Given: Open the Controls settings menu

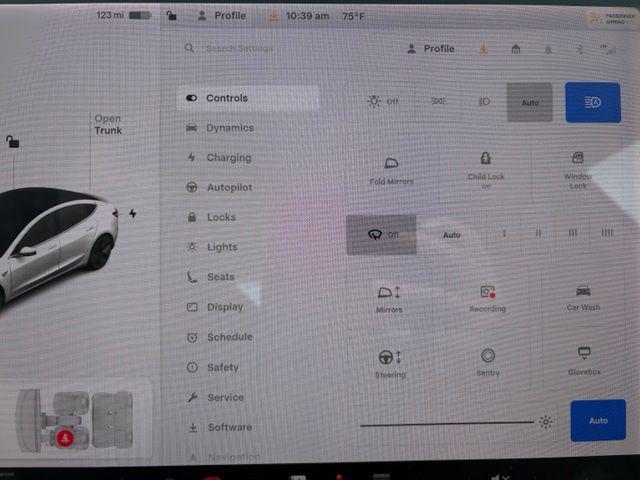Looking at the screenshot, I should 247,98.
